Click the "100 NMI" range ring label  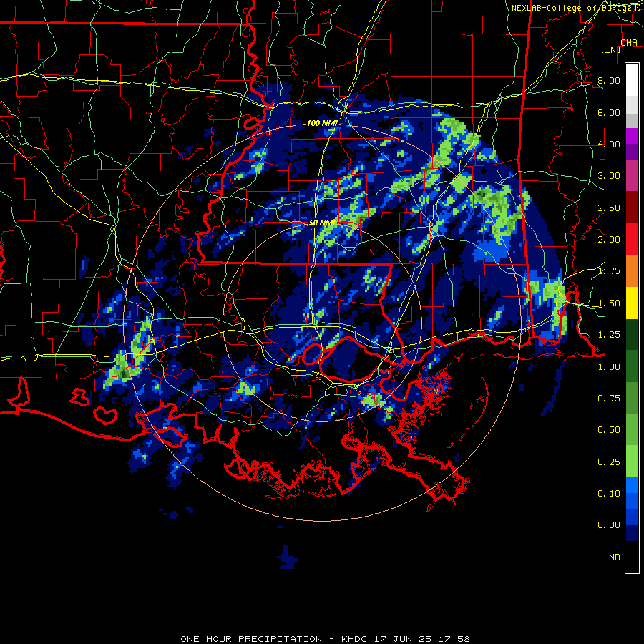point(322,123)
